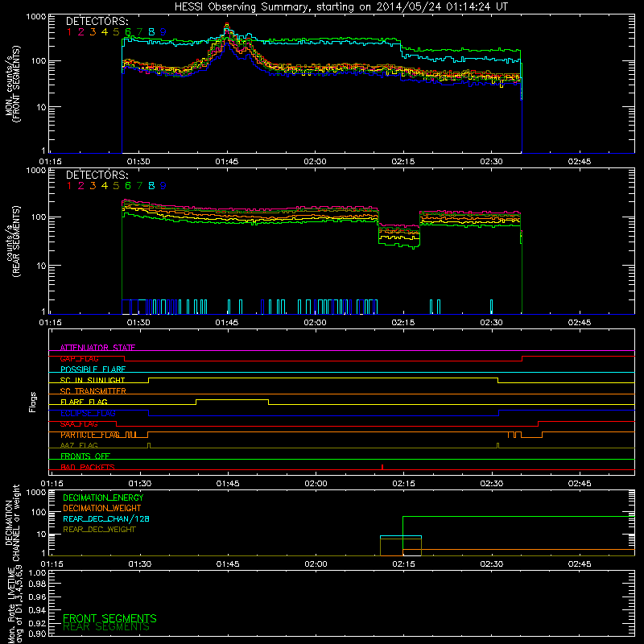
Task: Select detector 5 in rear segments legend
Action: [116, 186]
